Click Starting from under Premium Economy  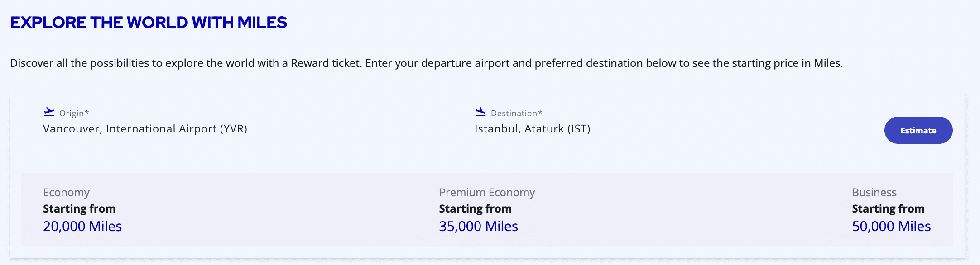pyautogui.click(x=475, y=209)
